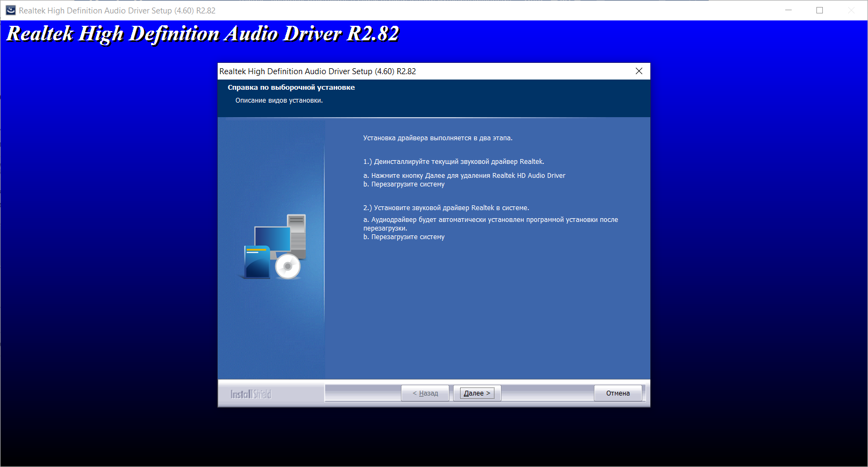Close the inner setup dialog
868x467 pixels.
[639, 71]
